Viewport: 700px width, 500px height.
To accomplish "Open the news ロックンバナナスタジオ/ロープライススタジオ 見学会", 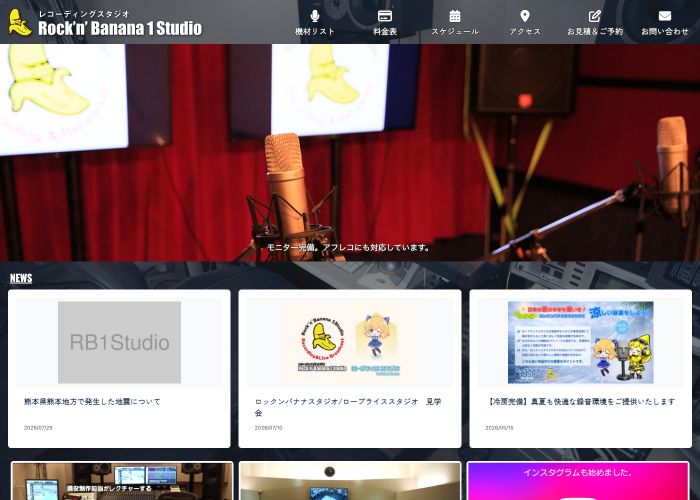I will [x=348, y=407].
